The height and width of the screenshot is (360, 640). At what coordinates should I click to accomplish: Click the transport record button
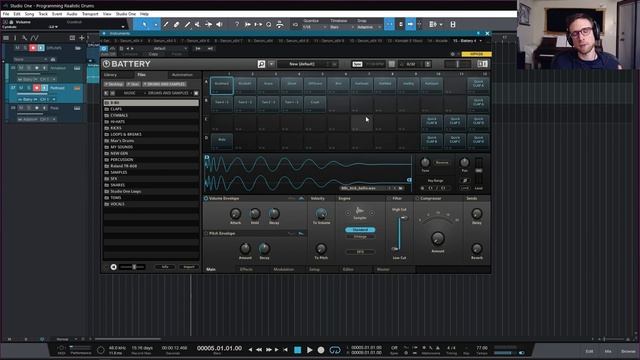[x=321, y=350]
